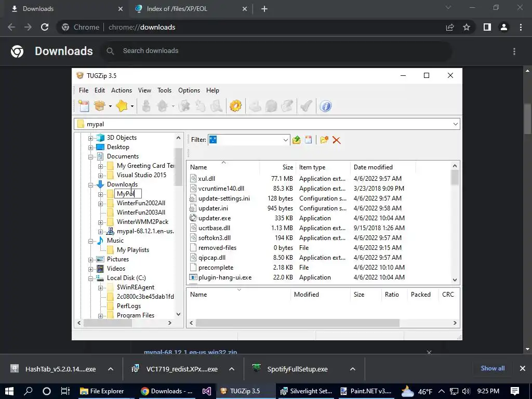Expand the WinterFun2002All folder node
This screenshot has width=532, height=399.
pos(100,204)
